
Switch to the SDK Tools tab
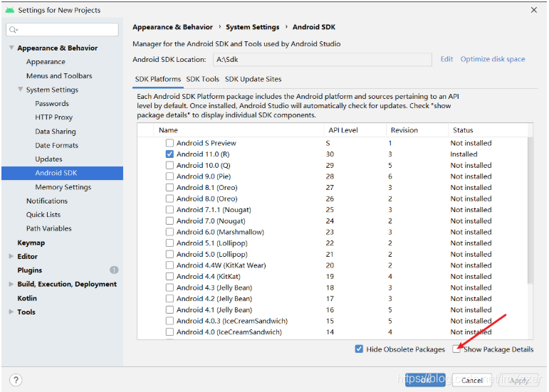(x=202, y=79)
